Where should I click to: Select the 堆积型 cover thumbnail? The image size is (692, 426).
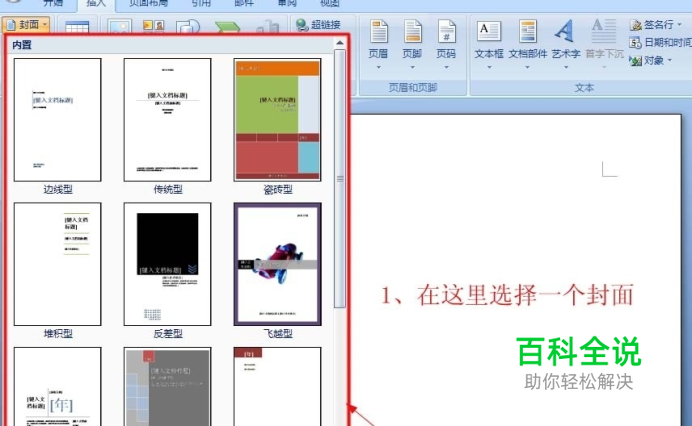57,264
